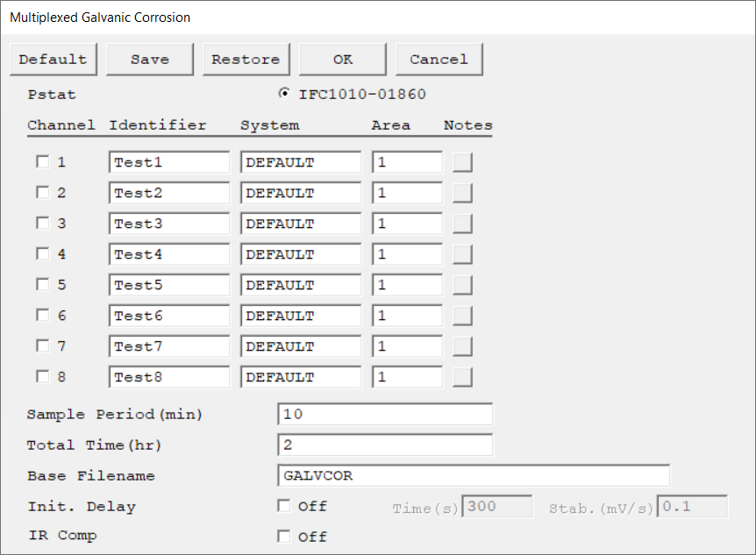The image size is (756, 555).
Task: Open Notes button for channel 1
Action: point(462,162)
